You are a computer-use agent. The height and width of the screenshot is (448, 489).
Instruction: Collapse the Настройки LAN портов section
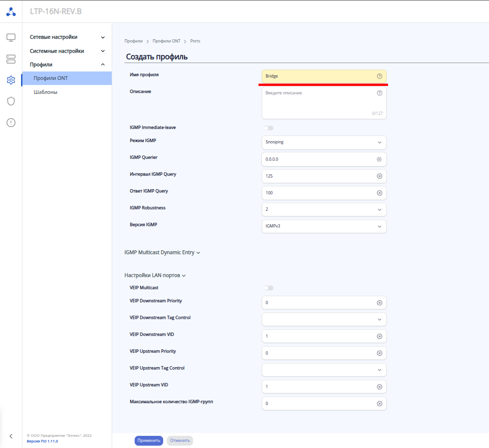pos(155,276)
